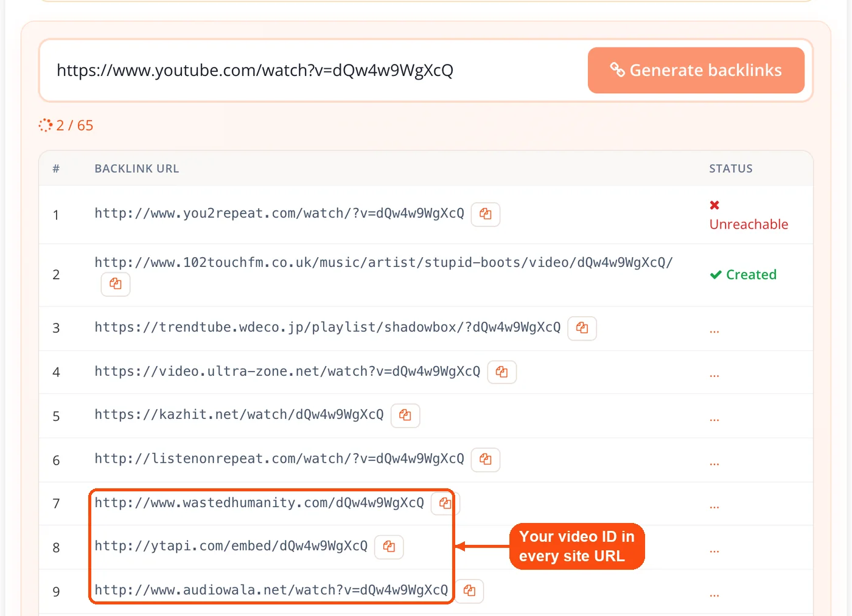
Task: Click the red X icon beside Unreachable
Action: 714,205
